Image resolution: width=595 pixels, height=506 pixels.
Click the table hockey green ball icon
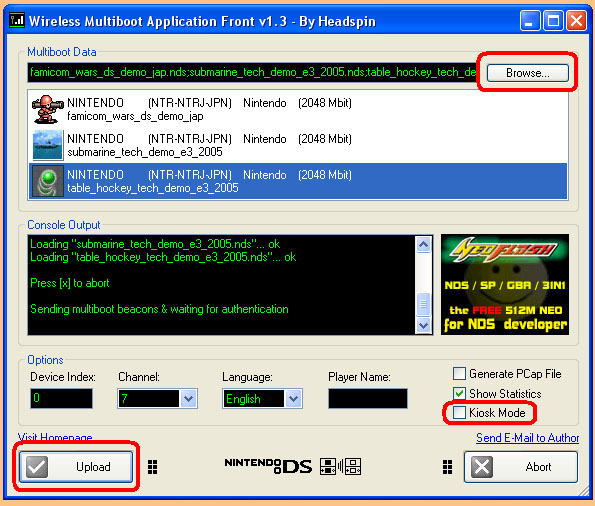click(x=47, y=181)
